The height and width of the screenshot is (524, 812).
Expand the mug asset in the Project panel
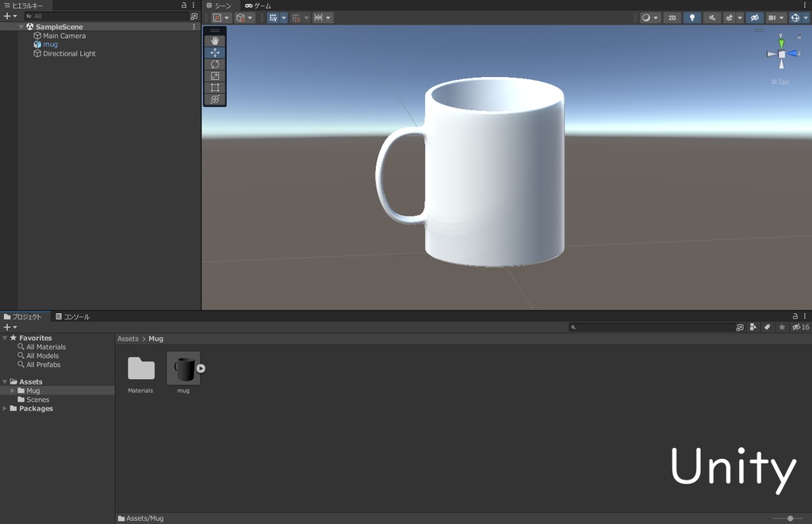point(201,367)
